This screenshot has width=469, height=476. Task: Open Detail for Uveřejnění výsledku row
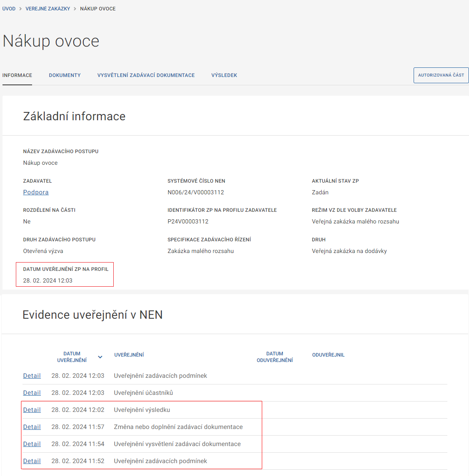point(32,410)
